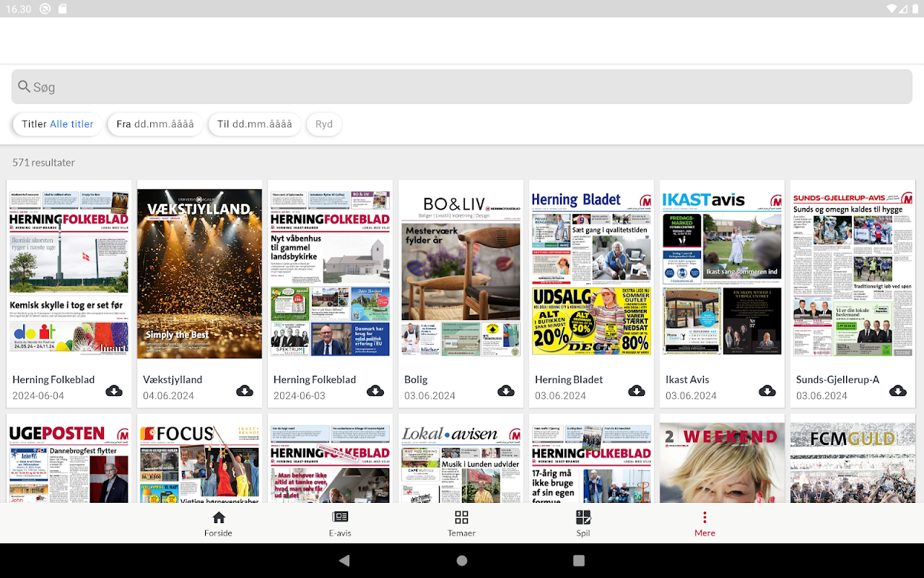
Task: Open the Titler Alle titler filter
Action: pos(58,124)
